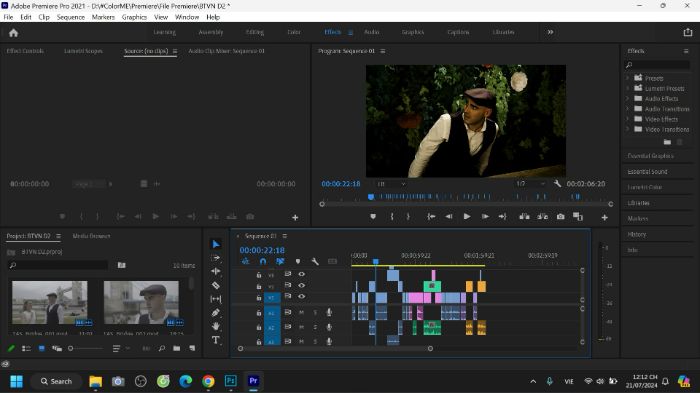Open the History panel

point(637,234)
